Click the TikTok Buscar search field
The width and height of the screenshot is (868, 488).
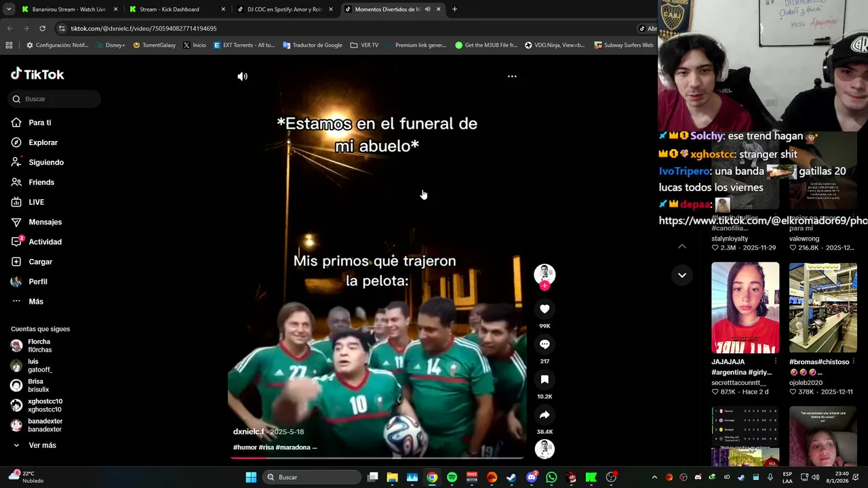tap(55, 99)
